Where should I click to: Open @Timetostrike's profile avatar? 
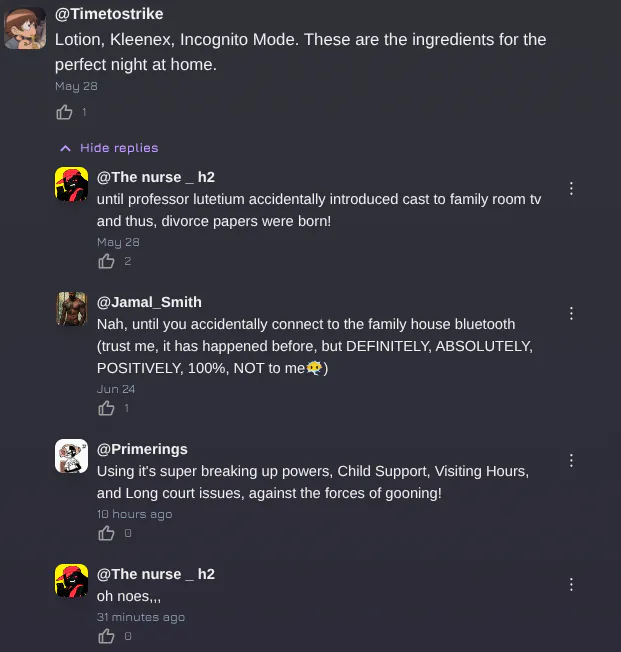(x=24, y=29)
